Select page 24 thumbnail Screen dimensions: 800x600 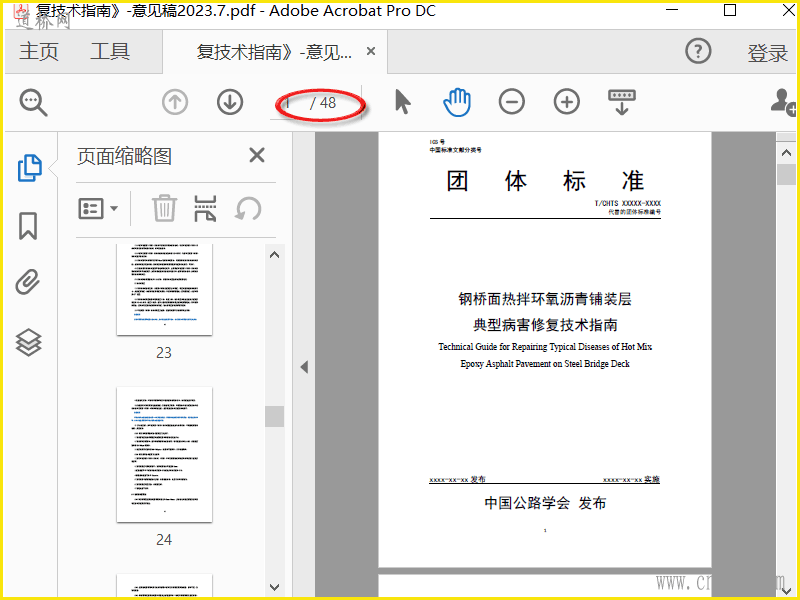click(164, 455)
